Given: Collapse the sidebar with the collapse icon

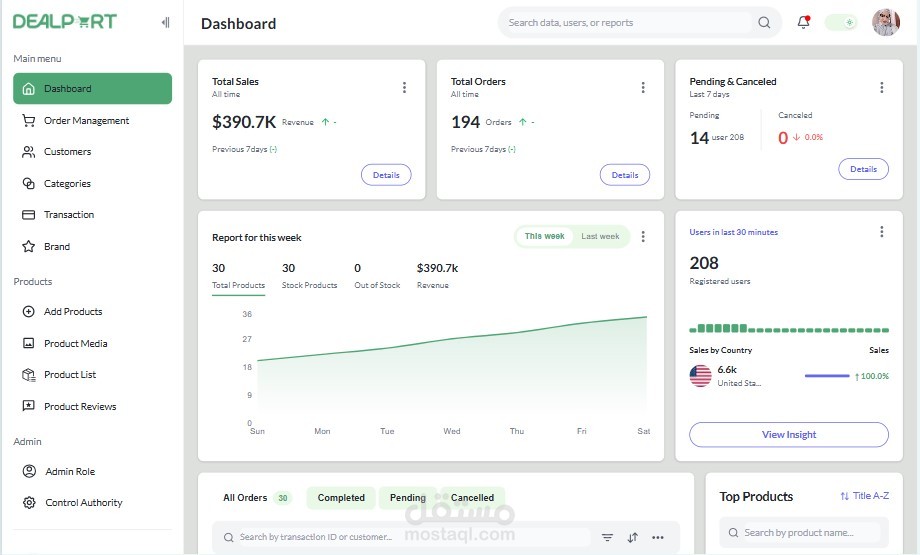Looking at the screenshot, I should [x=165, y=22].
